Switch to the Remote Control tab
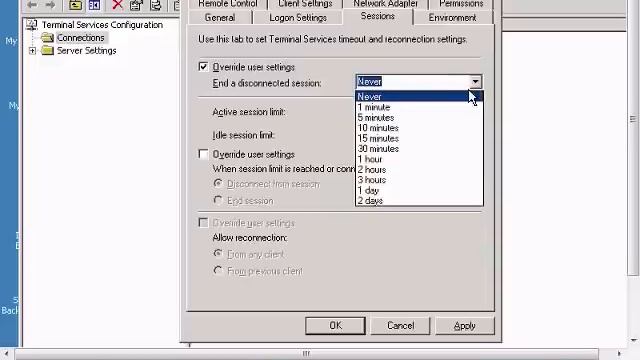The width and height of the screenshot is (640, 360). pos(228,4)
